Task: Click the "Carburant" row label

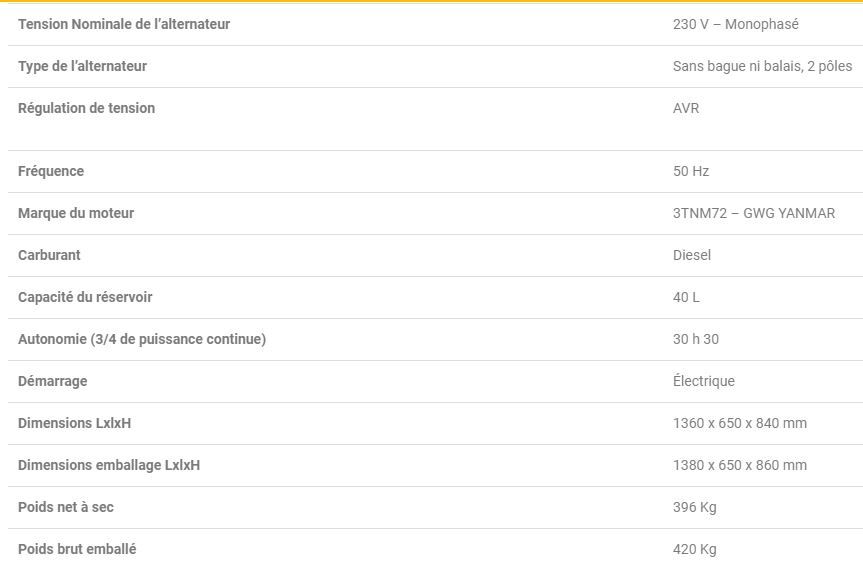Action: [x=49, y=255]
